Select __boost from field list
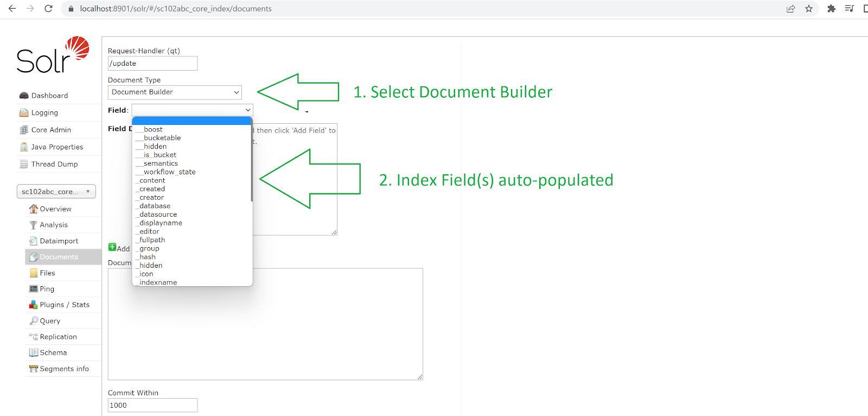 coord(192,129)
